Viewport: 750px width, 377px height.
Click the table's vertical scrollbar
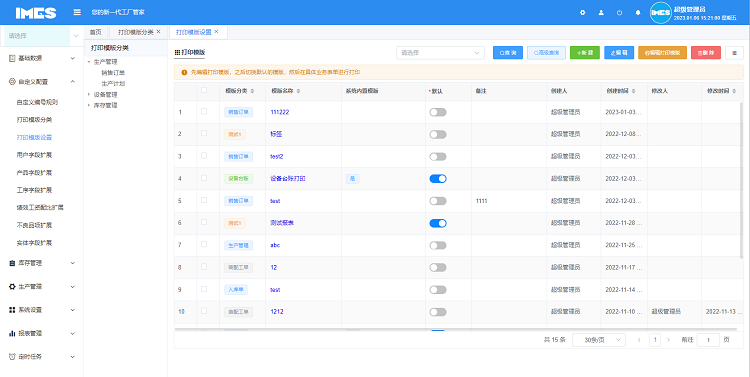tap(742, 179)
